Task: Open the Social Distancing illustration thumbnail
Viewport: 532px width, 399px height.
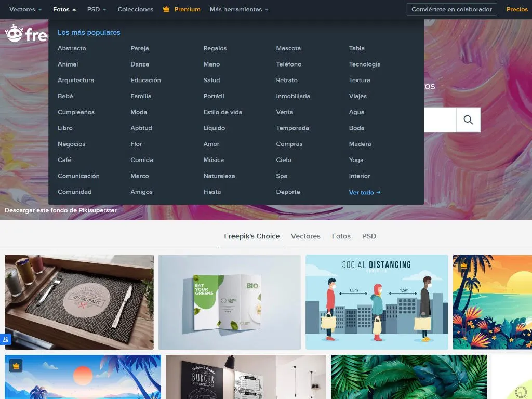Action: pyautogui.click(x=377, y=302)
